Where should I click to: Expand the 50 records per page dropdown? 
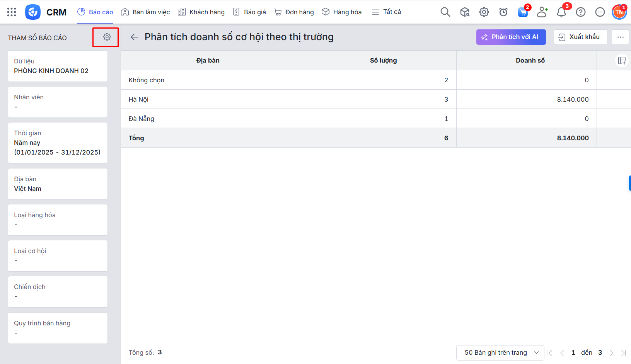point(500,352)
